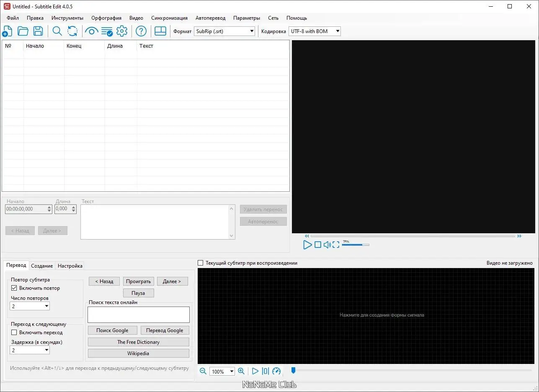Click the Help question mark icon
Image resolution: width=539 pixels, height=392 pixels.
(141, 31)
